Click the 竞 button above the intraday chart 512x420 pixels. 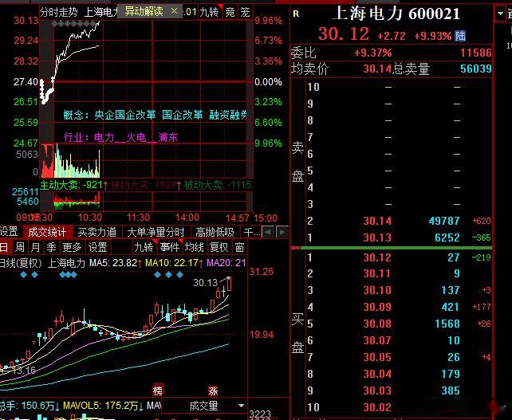click(230, 12)
